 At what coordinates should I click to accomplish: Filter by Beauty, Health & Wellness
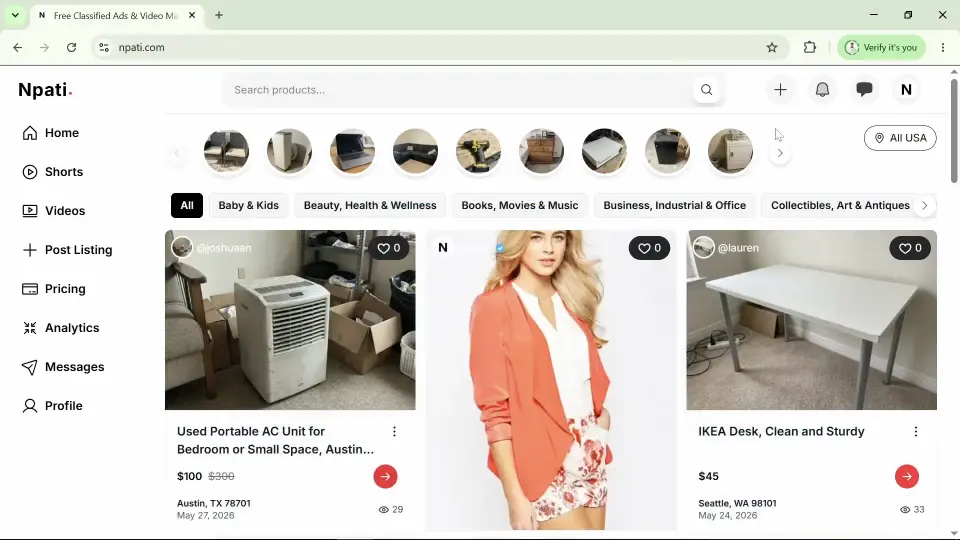click(x=370, y=206)
